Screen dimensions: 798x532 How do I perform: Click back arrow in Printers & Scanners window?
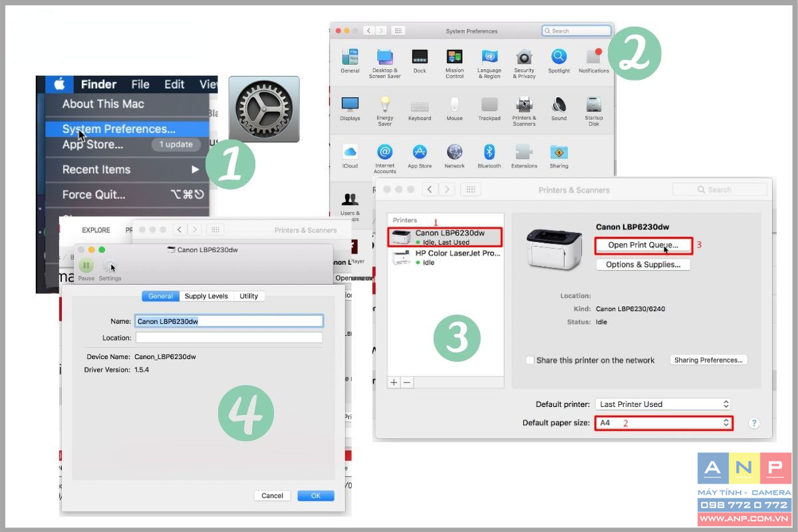point(430,190)
